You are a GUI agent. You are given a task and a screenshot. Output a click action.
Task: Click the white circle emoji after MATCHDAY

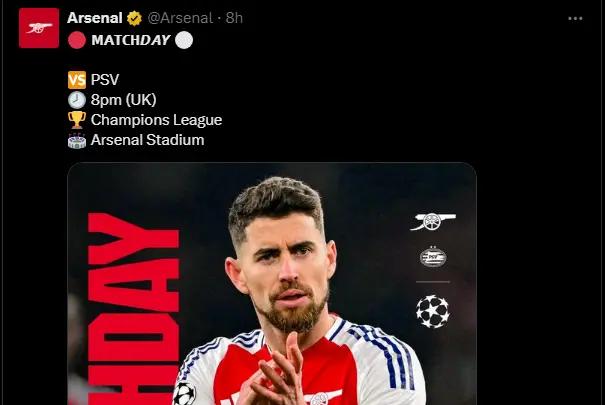[x=182, y=40]
